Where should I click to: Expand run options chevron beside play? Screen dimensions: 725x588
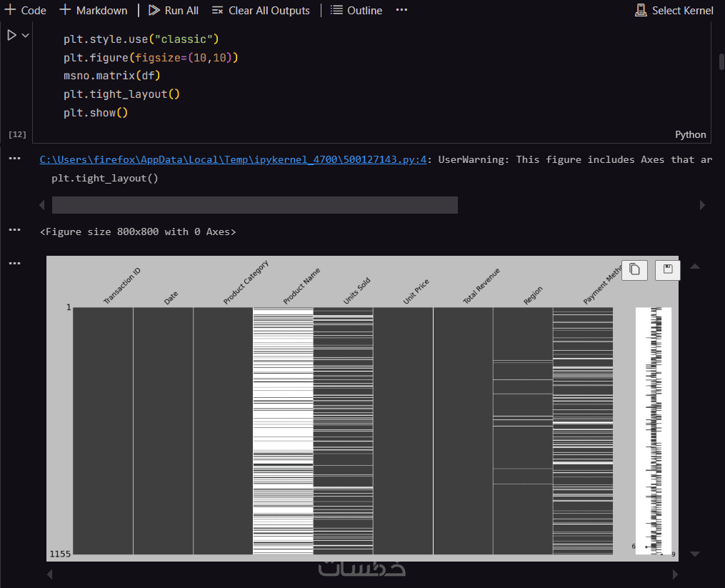pyautogui.click(x=26, y=35)
